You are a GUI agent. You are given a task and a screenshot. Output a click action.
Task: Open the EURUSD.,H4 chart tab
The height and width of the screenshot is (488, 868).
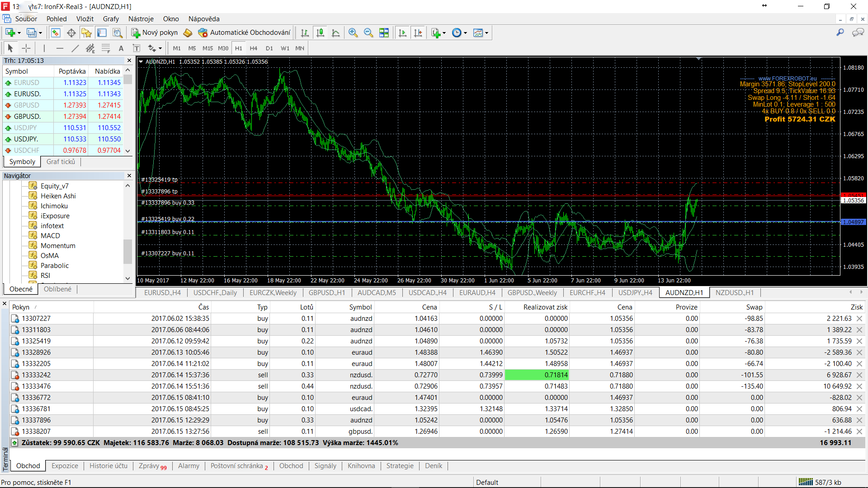162,293
